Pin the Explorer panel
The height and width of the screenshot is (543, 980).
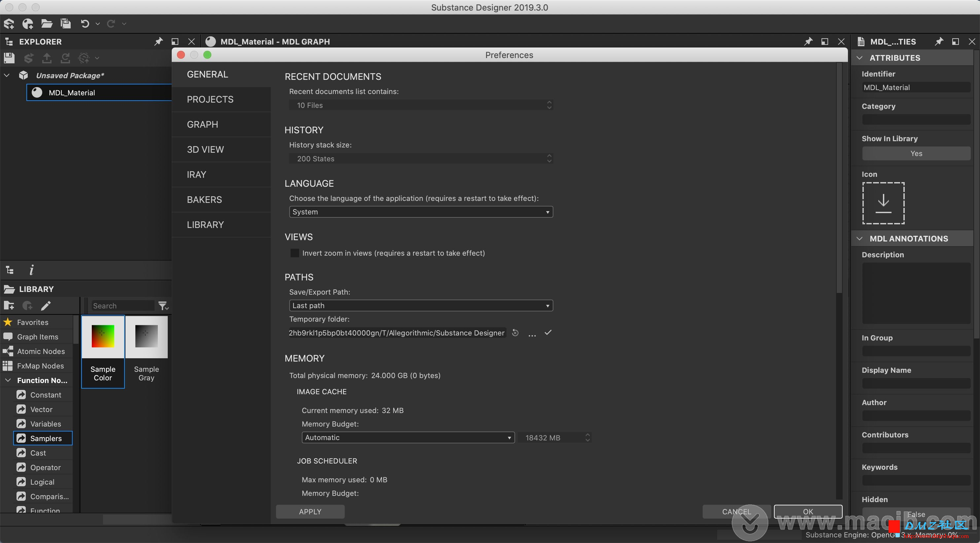coord(158,42)
